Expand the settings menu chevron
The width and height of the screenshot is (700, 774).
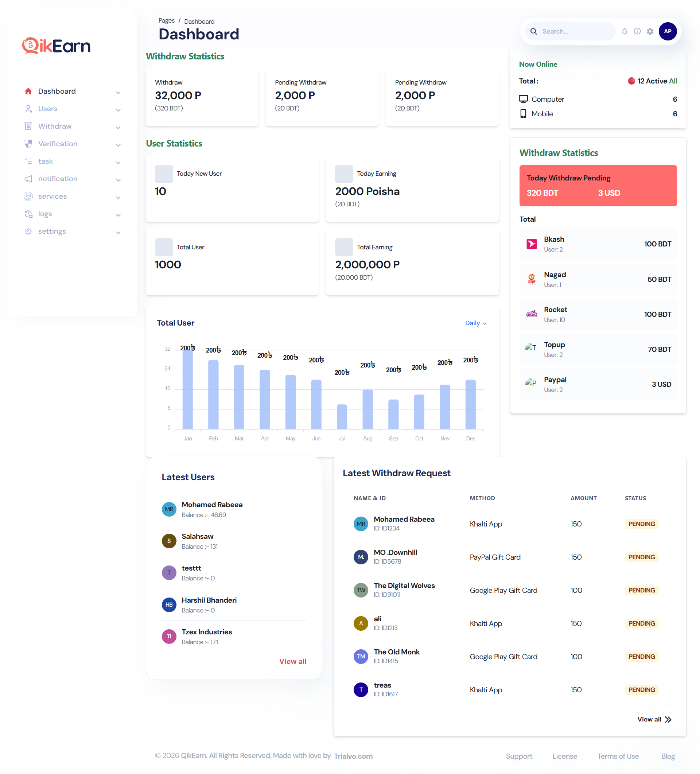click(118, 233)
